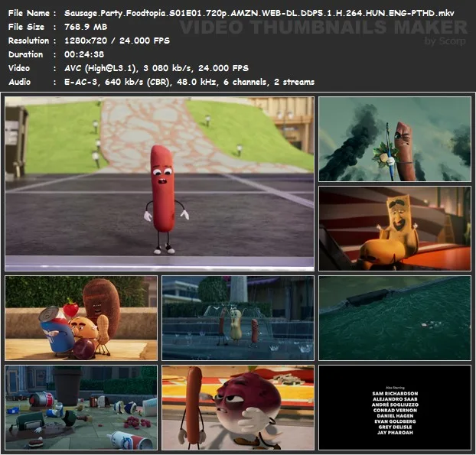
Task: Click the 'File Name' label
Action: click(x=29, y=13)
